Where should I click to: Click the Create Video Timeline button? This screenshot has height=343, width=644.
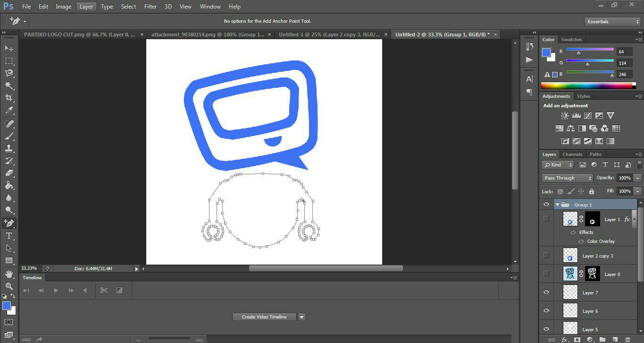tap(264, 317)
